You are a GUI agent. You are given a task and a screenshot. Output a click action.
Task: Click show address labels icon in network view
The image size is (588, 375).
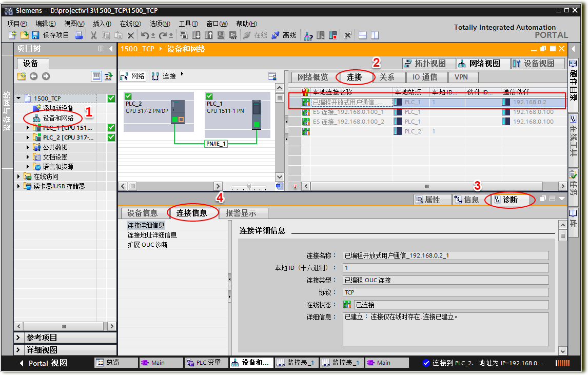coord(272,76)
